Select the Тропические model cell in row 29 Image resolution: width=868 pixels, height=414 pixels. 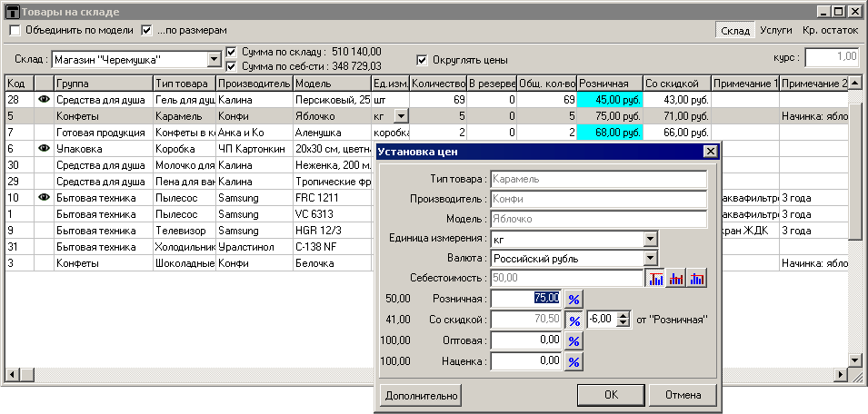tap(332, 182)
